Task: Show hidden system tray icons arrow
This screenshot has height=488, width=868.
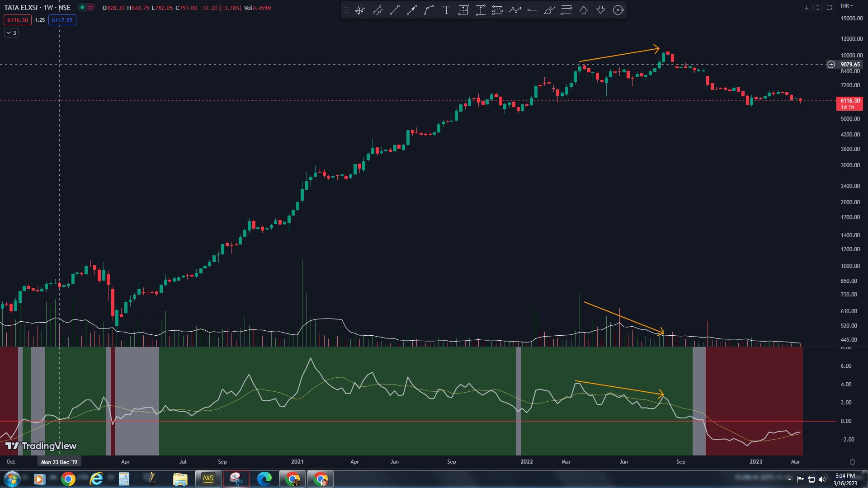Action: tap(789, 479)
